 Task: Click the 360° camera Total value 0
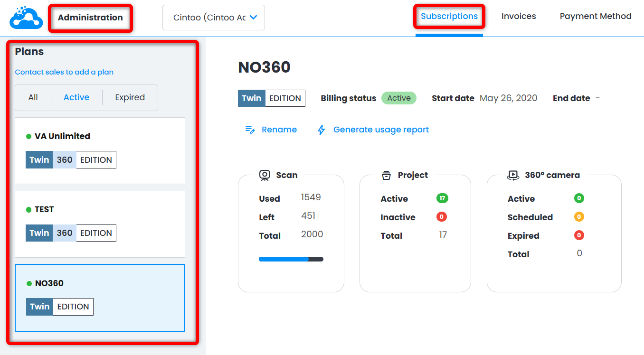click(x=579, y=253)
